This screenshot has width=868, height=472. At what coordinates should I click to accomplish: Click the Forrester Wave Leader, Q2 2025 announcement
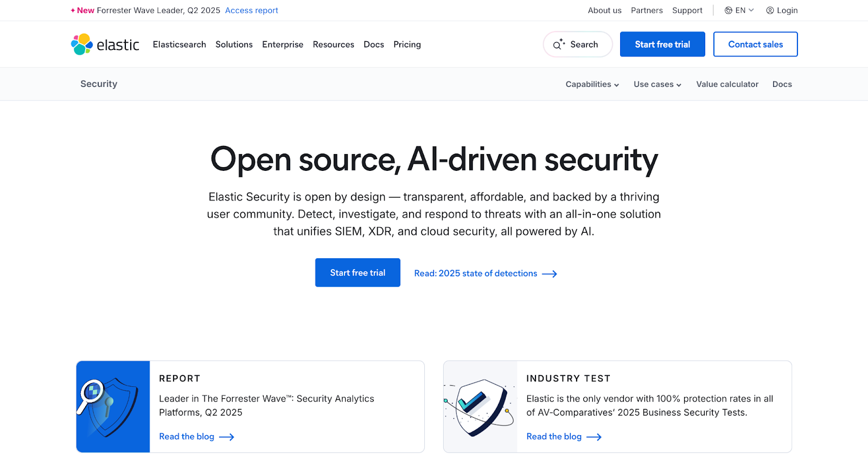[158, 10]
